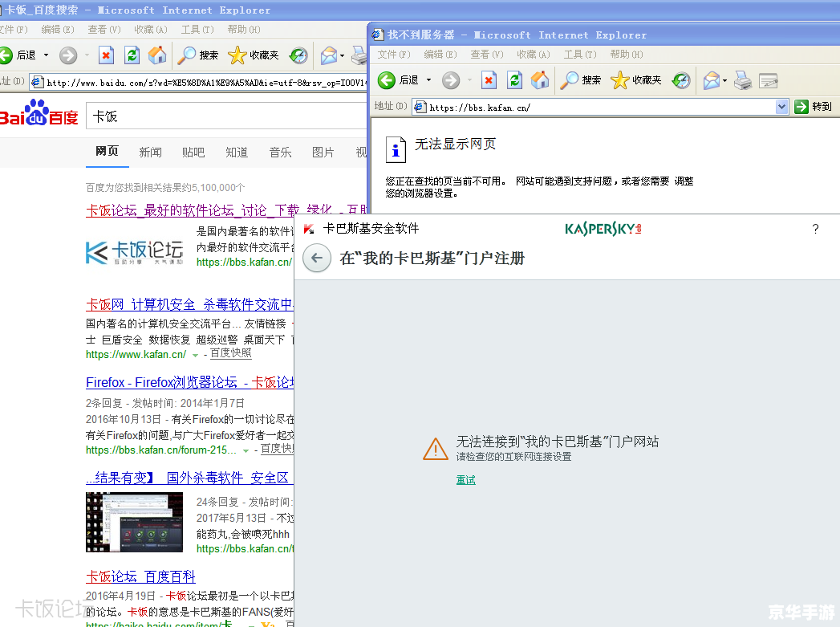Open 文件 menu in the kafan IE window
The width and height of the screenshot is (840, 627).
pyautogui.click(x=394, y=55)
